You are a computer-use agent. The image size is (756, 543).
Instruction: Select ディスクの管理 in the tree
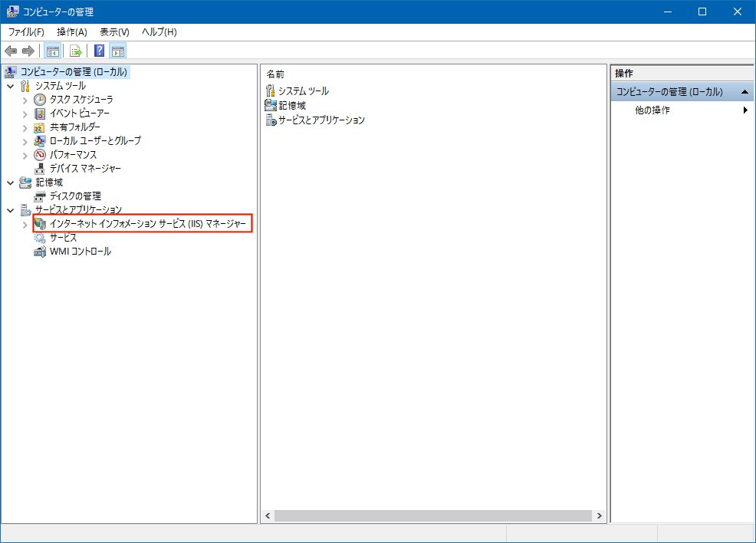(x=75, y=196)
